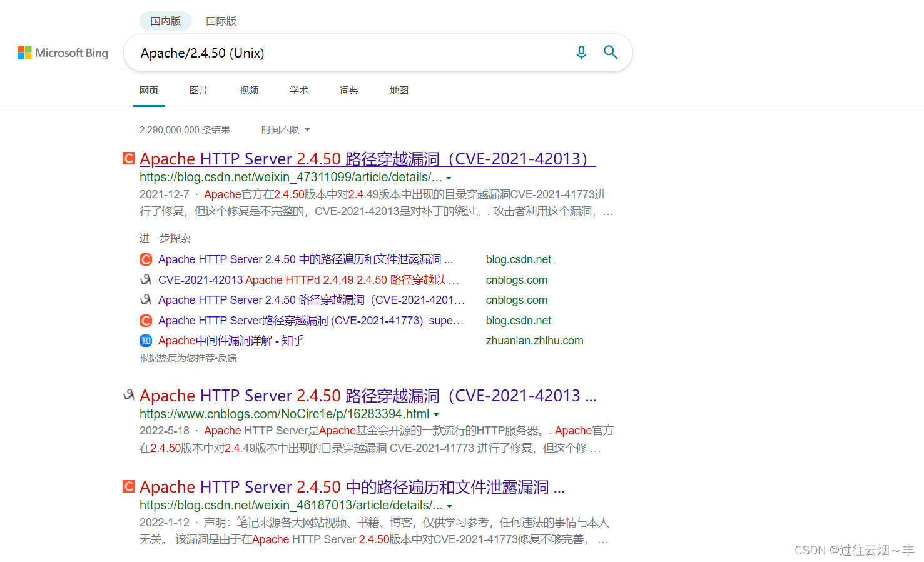Image resolution: width=924 pixels, height=562 pixels.
Task: Click URL www.cnblogs.com/NoCirc1e/p/16283394.html
Action: tap(284, 414)
